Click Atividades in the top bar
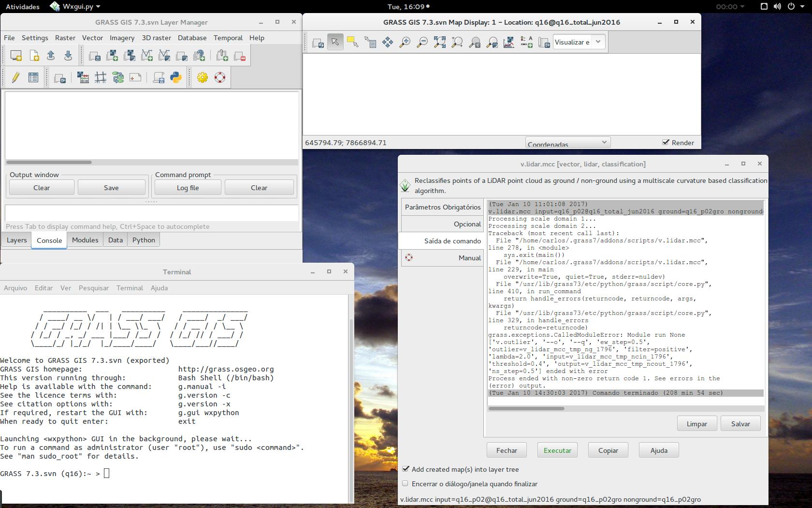Image resolution: width=812 pixels, height=508 pixels. [23, 6]
